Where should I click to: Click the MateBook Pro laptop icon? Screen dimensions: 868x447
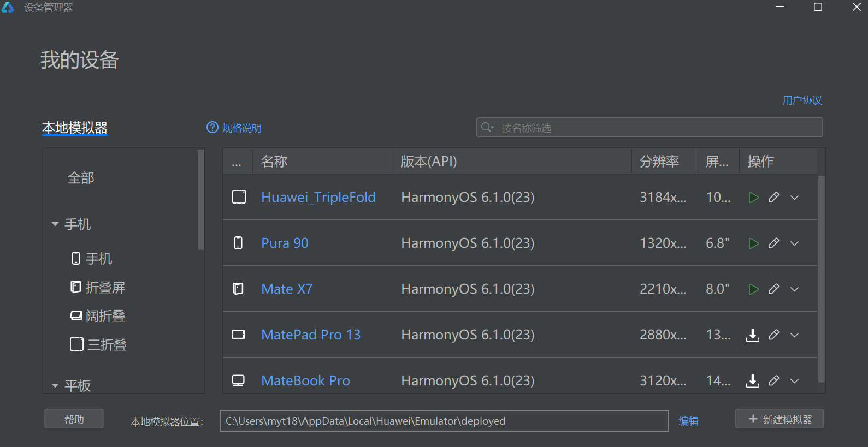tap(238, 380)
